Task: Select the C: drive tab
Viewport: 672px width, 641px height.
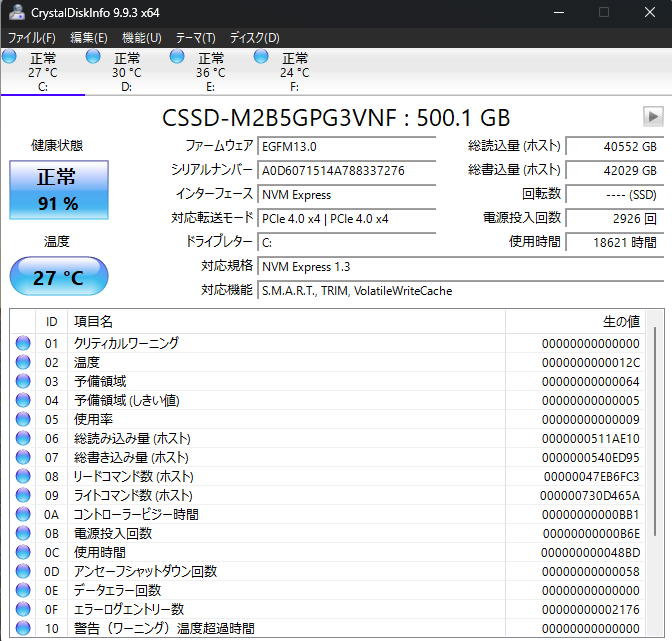Action: tap(43, 72)
